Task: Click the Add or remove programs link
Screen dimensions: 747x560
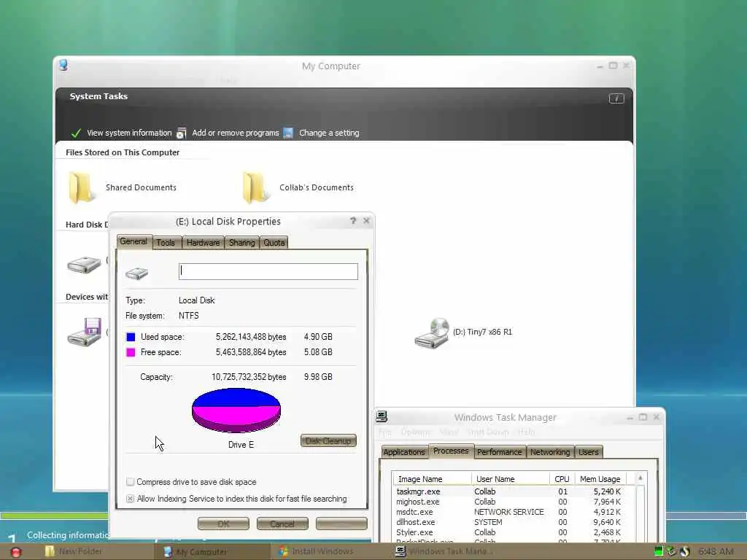Action: (x=236, y=133)
